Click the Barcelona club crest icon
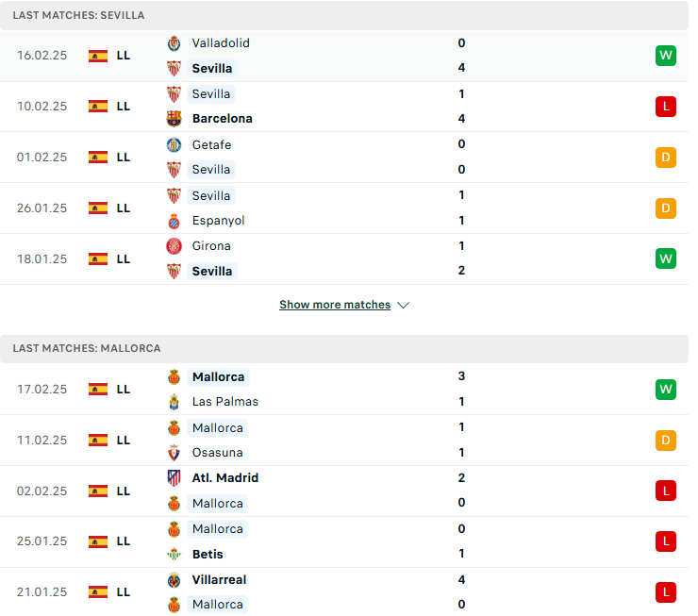Screen dimensions: 698x616 pos(174,119)
